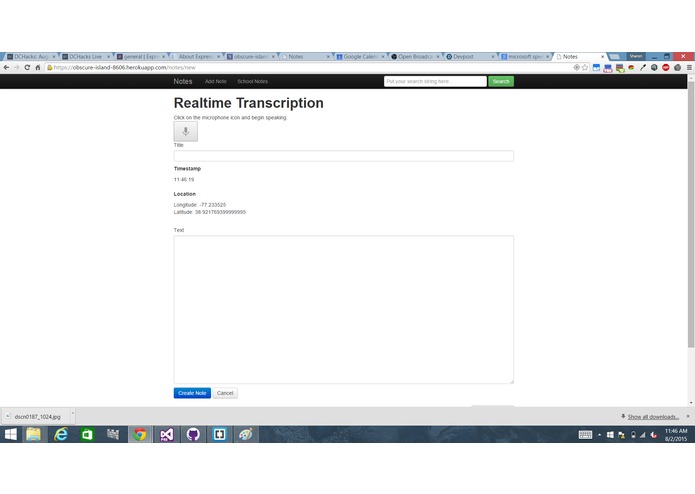Launch Internet Explorer from the taskbar
This screenshot has height=494, width=695.
61,434
